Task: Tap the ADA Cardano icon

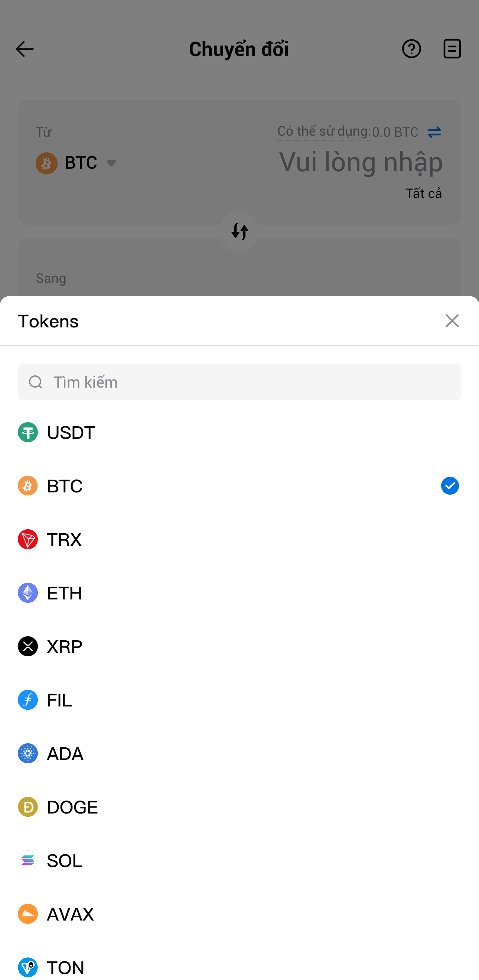Action: tap(28, 753)
